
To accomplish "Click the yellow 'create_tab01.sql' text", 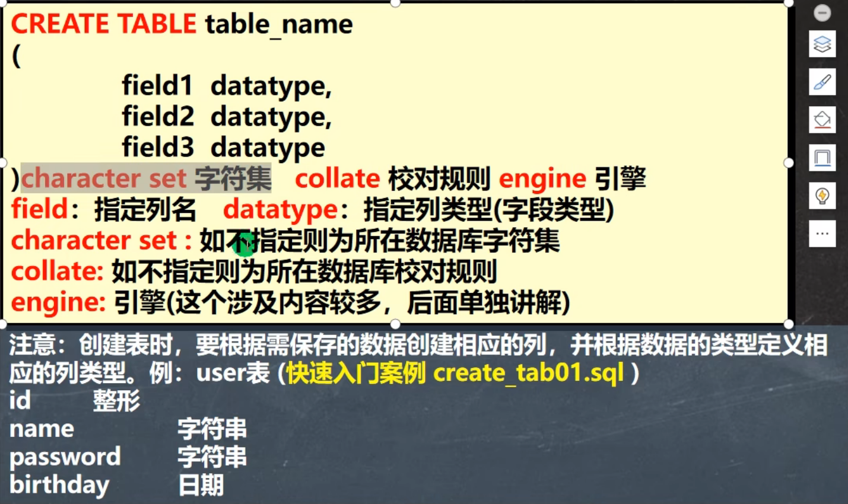I will click(x=528, y=373).
